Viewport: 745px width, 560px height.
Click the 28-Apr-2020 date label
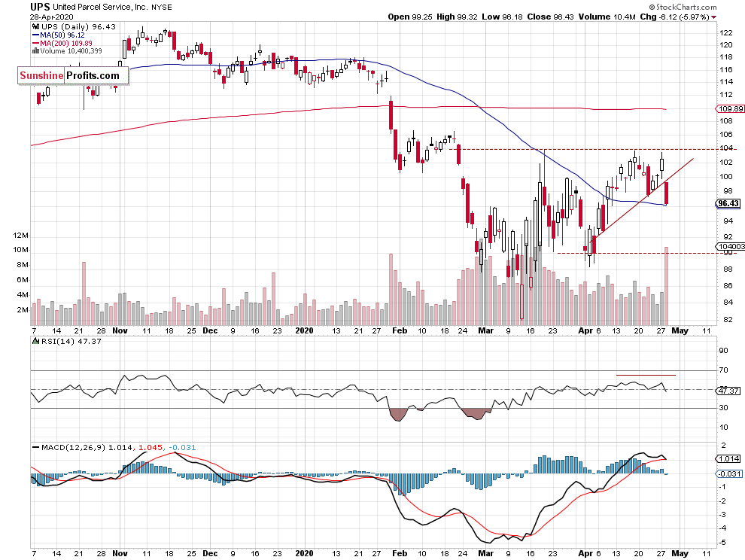[51, 17]
